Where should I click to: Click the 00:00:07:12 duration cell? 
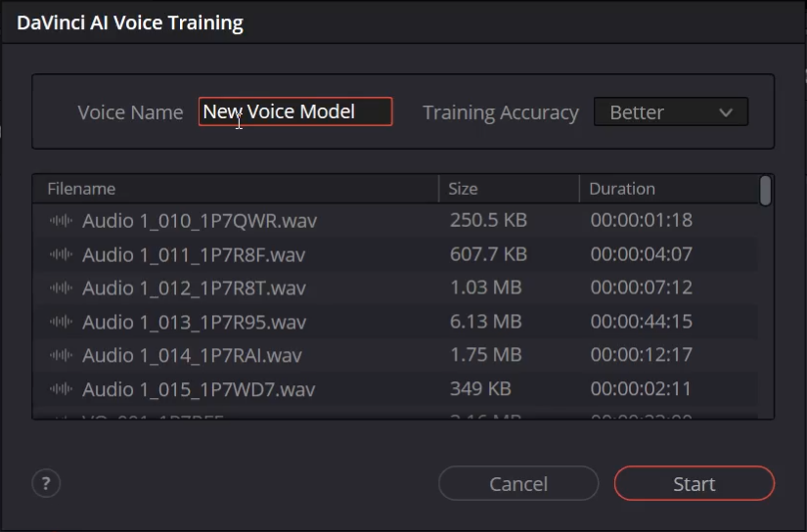click(642, 288)
